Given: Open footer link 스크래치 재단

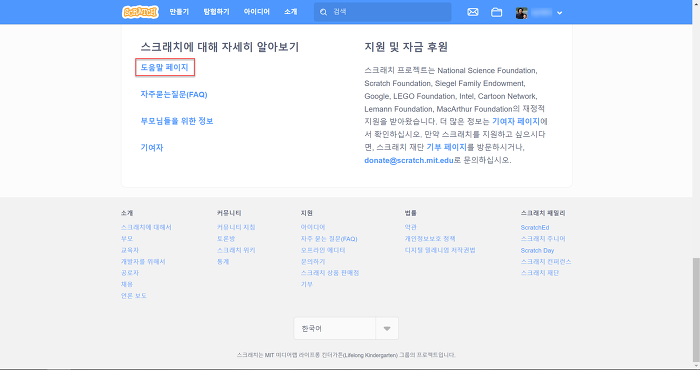Looking at the screenshot, I should [540, 273].
